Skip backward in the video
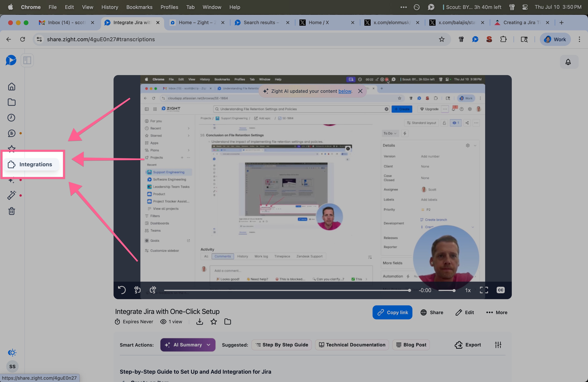The width and height of the screenshot is (588, 382). 137,290
